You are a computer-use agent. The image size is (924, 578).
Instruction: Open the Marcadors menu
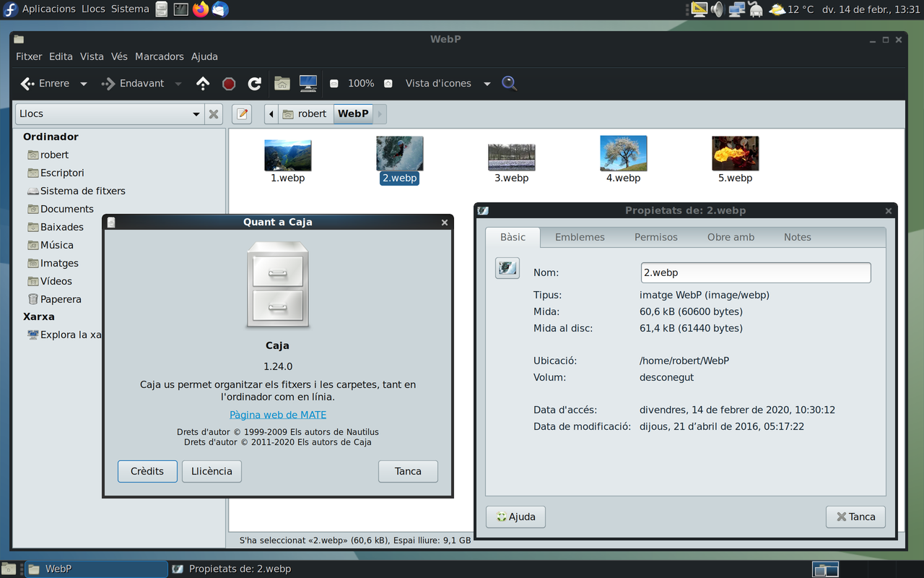pyautogui.click(x=160, y=56)
